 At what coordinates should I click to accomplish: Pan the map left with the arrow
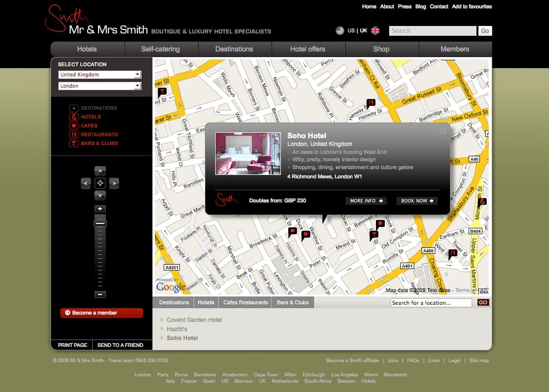(86, 184)
